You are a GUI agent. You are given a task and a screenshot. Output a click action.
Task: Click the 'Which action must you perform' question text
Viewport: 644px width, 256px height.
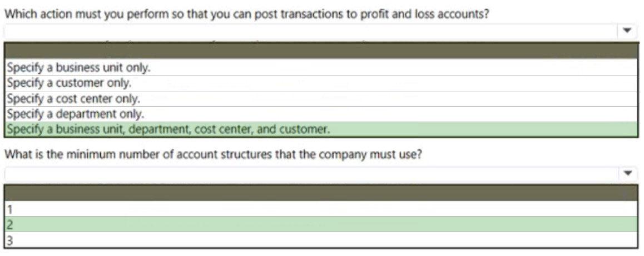[x=246, y=13]
